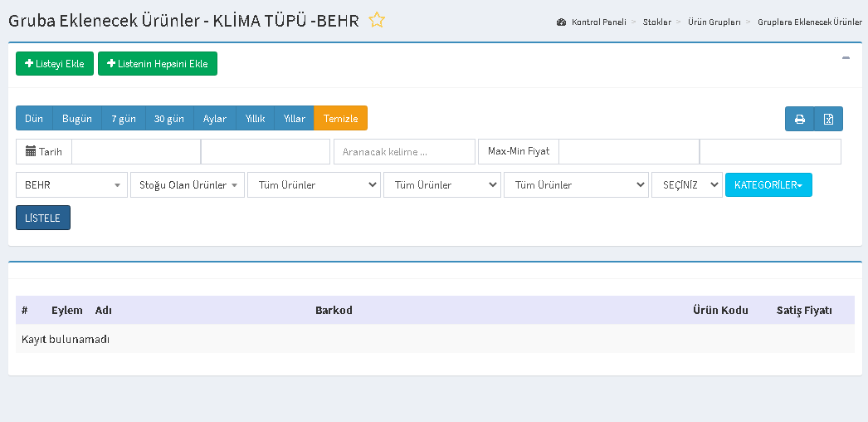Collapse the filter panel with minus icon
Image resolution: width=868 pixels, height=422 pixels.
(846, 58)
